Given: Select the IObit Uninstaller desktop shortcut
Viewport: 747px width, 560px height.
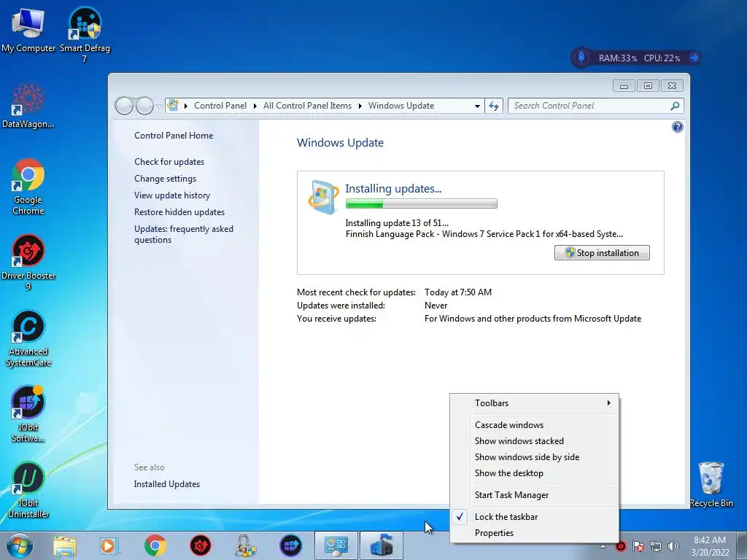Looking at the screenshot, I should click(28, 489).
